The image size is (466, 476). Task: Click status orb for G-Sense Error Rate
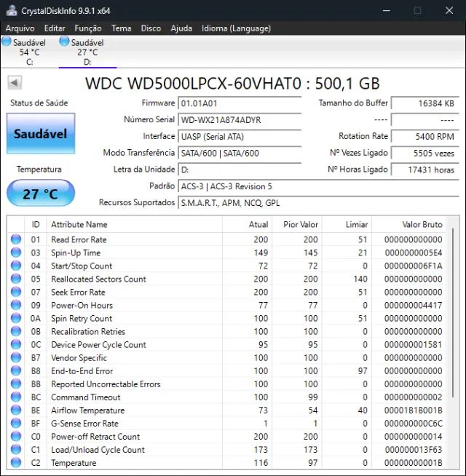16,423
